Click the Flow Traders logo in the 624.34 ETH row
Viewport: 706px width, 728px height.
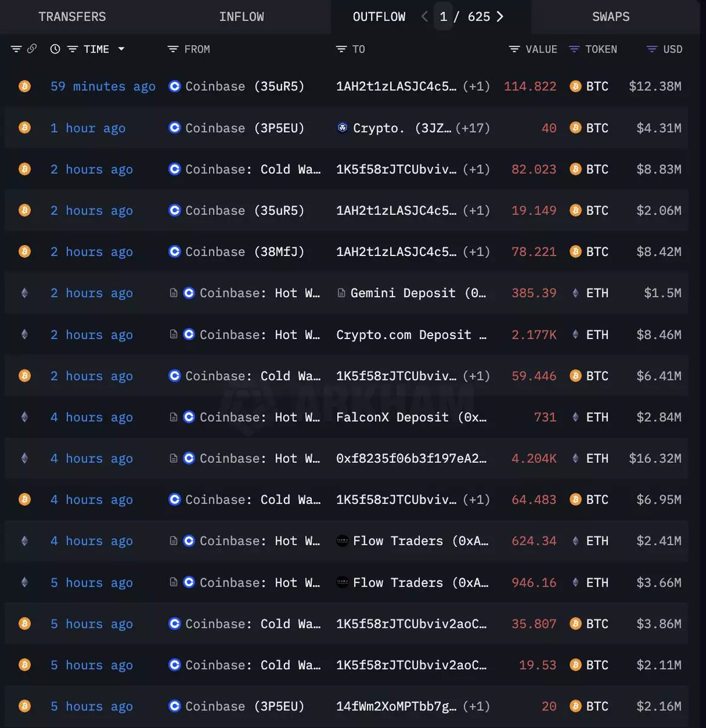(x=342, y=541)
